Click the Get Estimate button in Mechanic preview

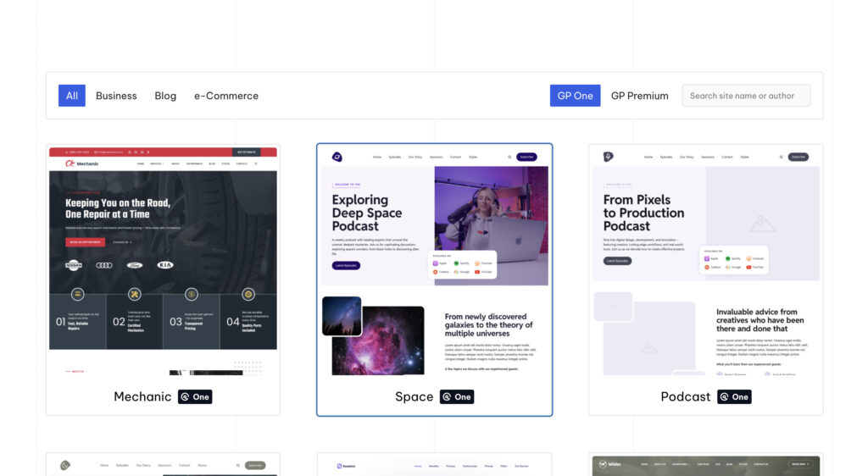pos(247,152)
